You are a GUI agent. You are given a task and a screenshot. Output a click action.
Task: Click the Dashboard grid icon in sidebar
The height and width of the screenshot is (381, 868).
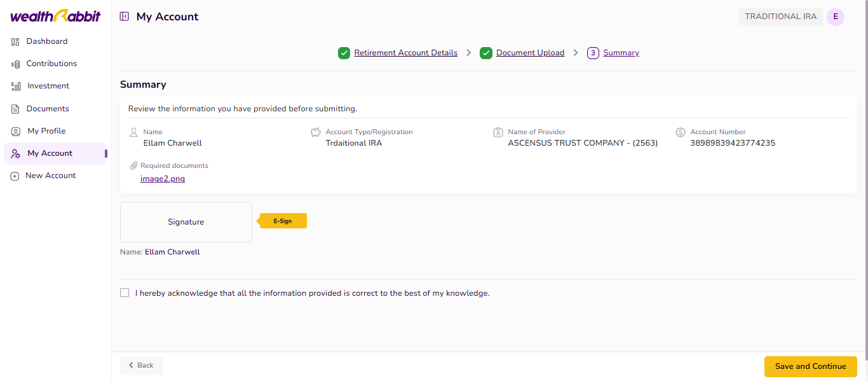pos(15,41)
